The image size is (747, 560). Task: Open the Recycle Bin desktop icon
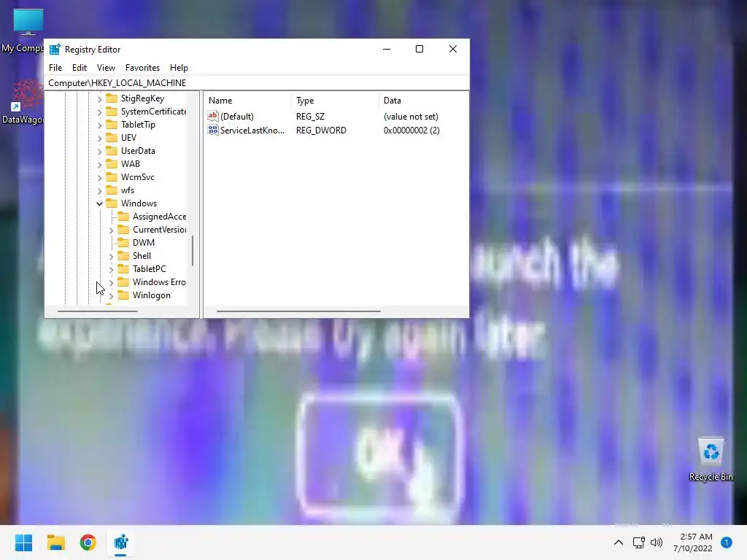pyautogui.click(x=711, y=459)
